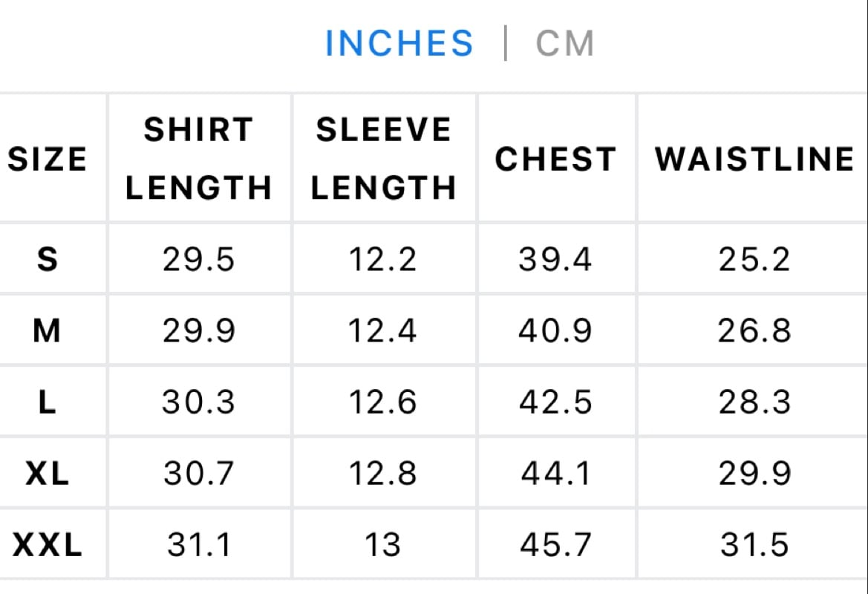Select the M size row label
868x594 pixels.
pos(47,330)
